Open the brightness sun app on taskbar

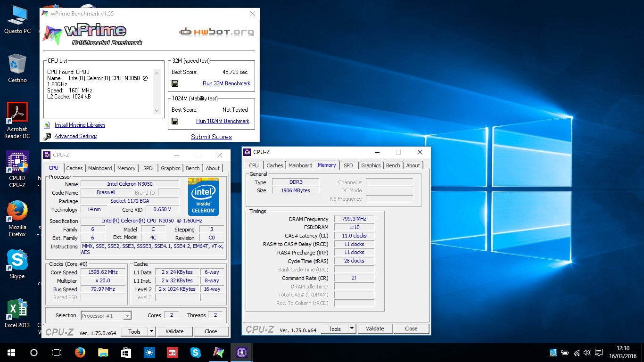[149, 352]
